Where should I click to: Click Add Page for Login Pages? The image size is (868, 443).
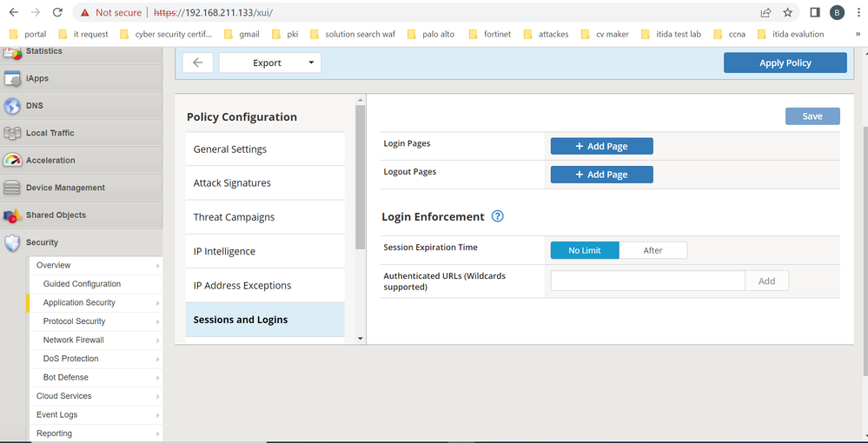tap(601, 146)
